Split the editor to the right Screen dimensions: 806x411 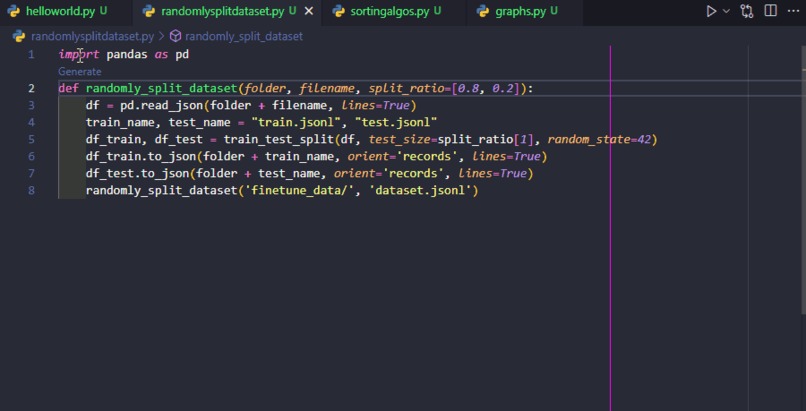click(x=771, y=11)
